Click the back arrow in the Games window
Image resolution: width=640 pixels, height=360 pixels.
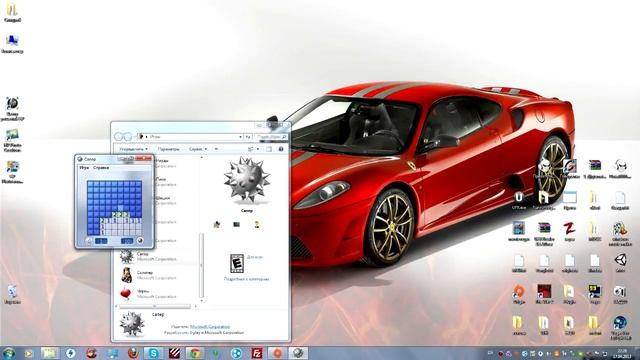(x=119, y=137)
